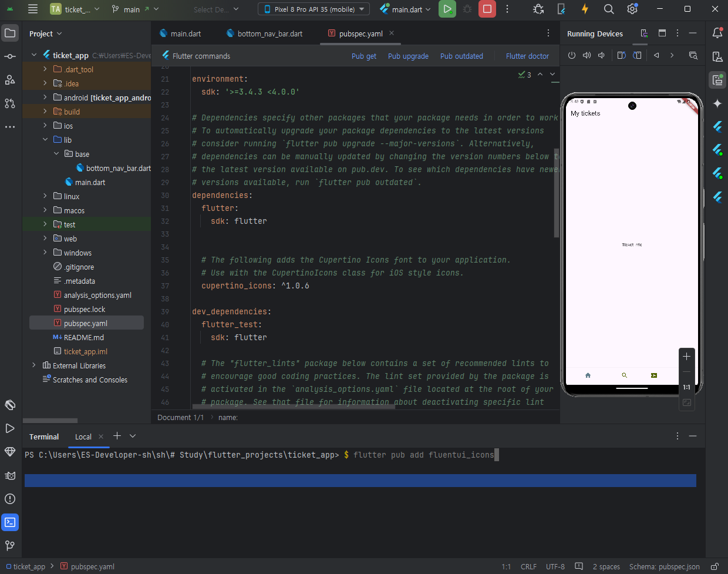Collapse the lib folder
Viewport: 728px width, 574px height.
click(x=45, y=140)
